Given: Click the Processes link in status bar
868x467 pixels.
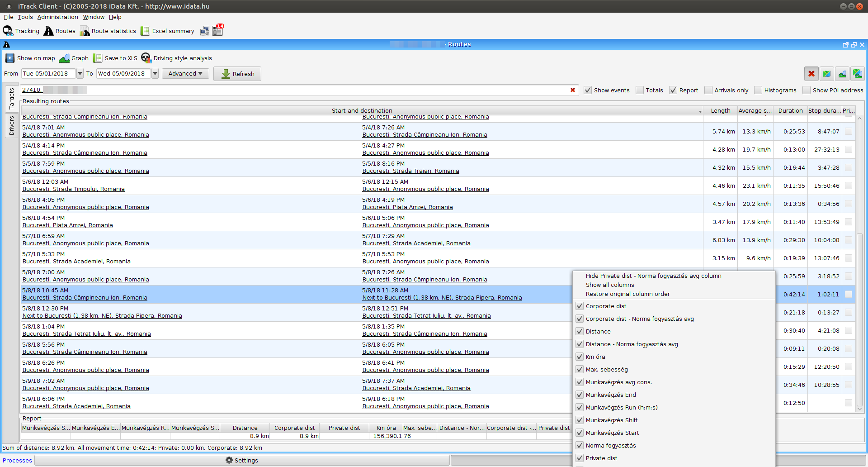Looking at the screenshot, I should [x=17, y=460].
